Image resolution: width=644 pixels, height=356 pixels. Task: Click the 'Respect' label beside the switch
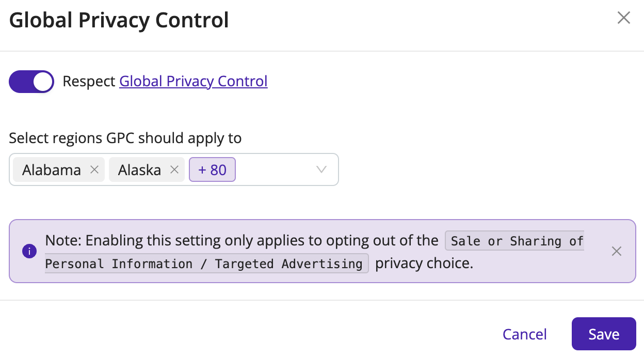89,81
